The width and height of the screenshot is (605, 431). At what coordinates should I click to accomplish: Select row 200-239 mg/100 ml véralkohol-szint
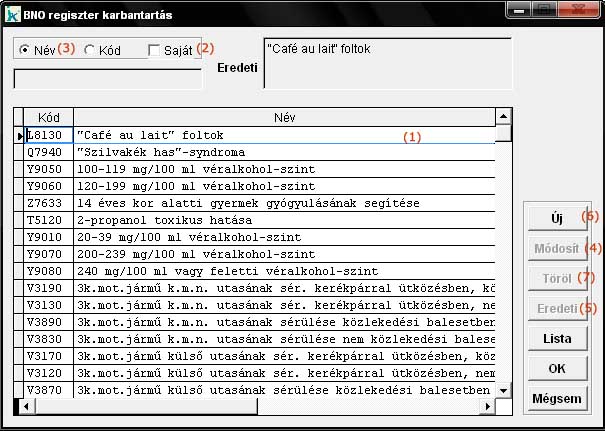point(284,254)
